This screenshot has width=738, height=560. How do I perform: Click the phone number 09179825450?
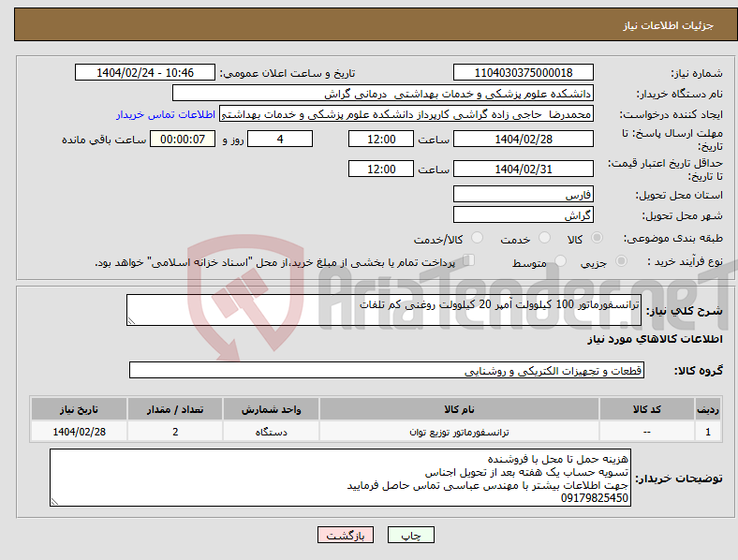(x=595, y=498)
